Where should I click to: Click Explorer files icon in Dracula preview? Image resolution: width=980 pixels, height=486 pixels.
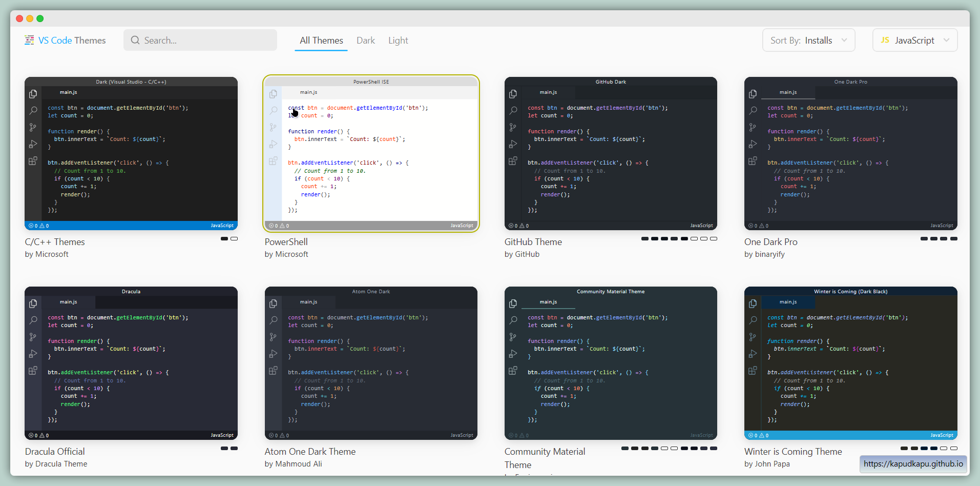point(33,303)
